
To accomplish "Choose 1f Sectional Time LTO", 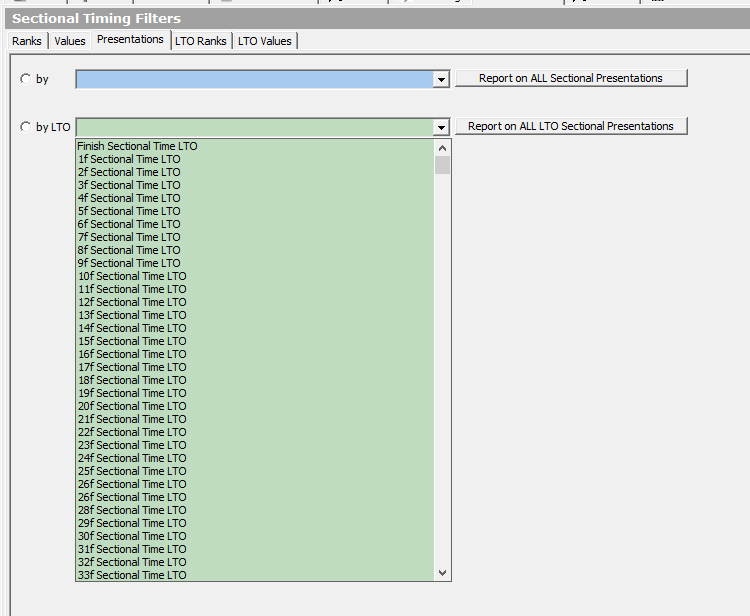I will [x=255, y=159].
